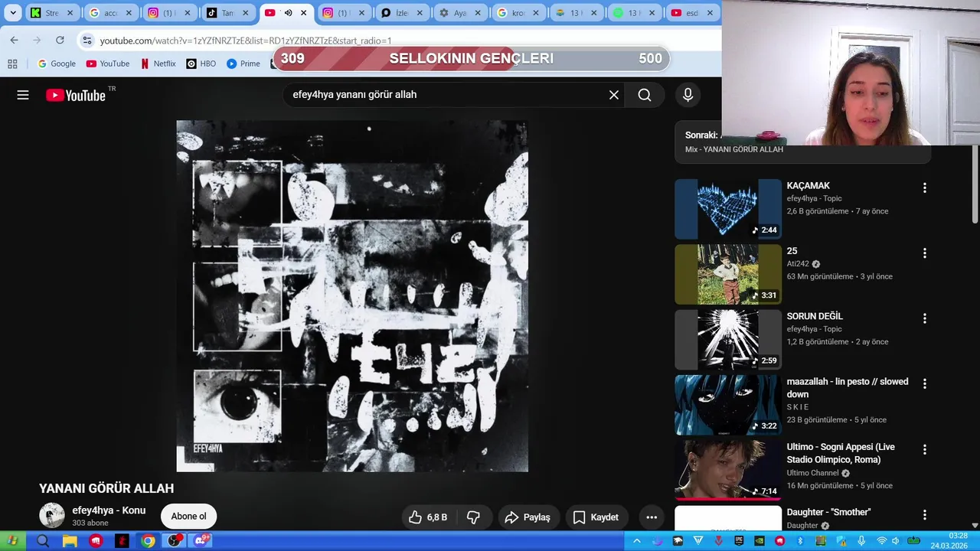
Task: Open the Windows Start button
Action: pyautogui.click(x=12, y=541)
